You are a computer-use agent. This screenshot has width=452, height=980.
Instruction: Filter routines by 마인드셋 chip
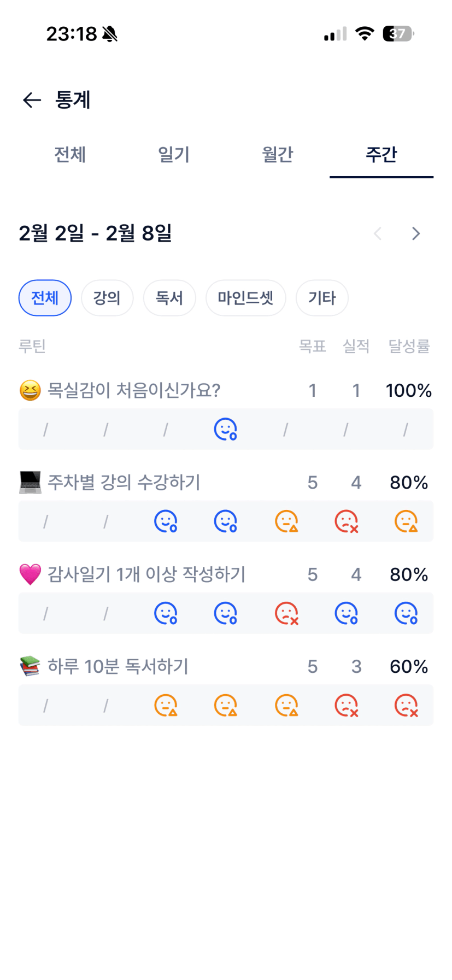point(245,298)
